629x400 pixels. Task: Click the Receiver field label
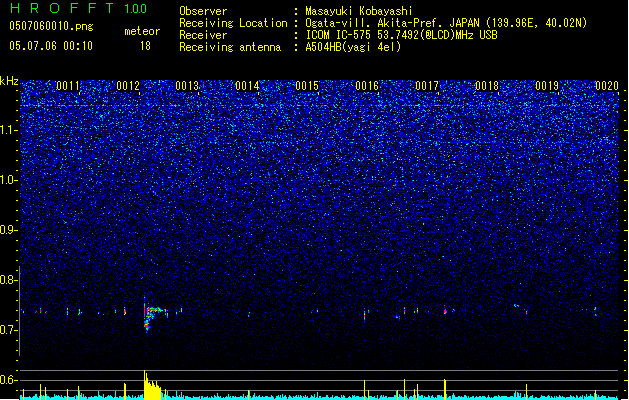[203, 35]
